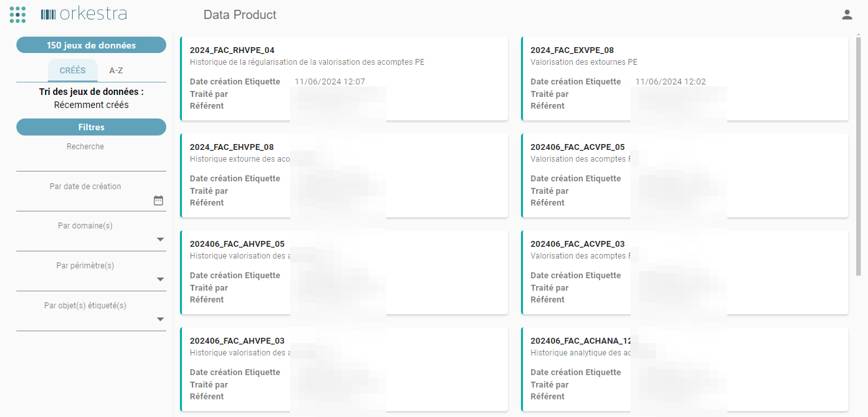Click description 'Valorisation des extournes PE'

tap(584, 62)
